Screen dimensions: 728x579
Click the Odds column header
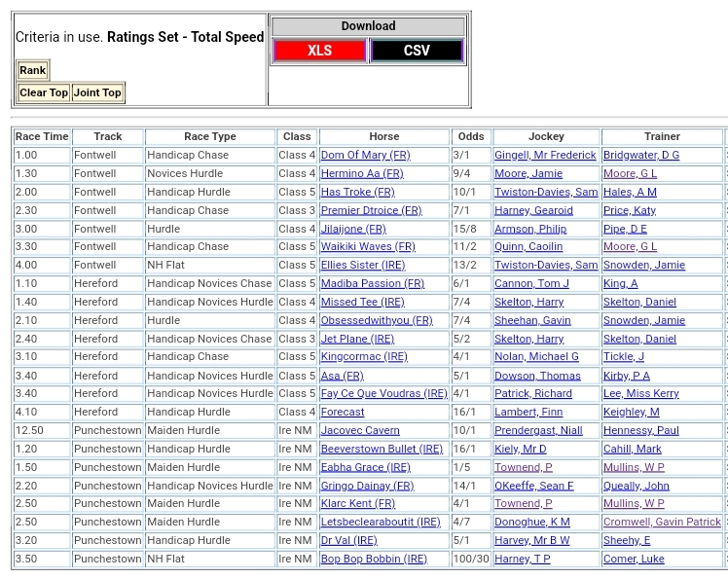click(x=470, y=137)
